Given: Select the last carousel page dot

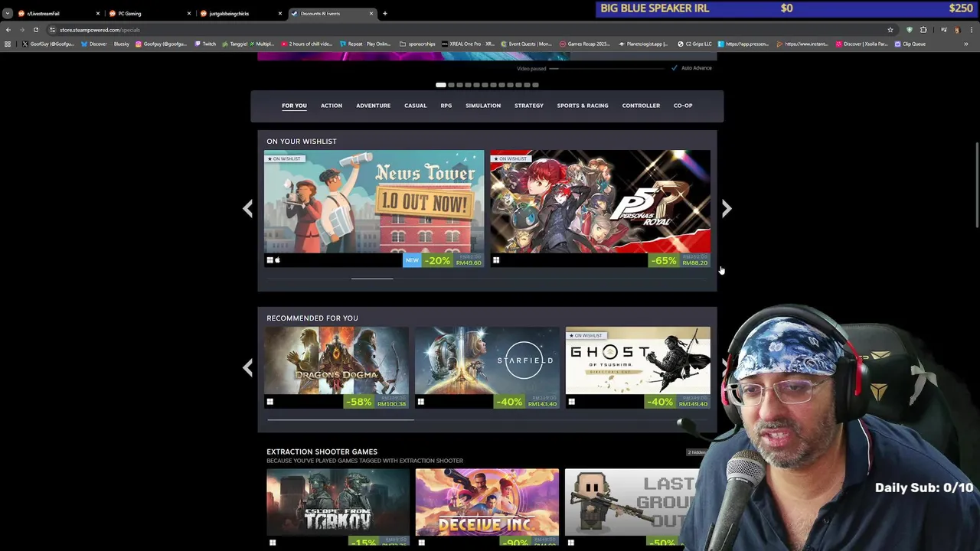Looking at the screenshot, I should pyautogui.click(x=535, y=85).
